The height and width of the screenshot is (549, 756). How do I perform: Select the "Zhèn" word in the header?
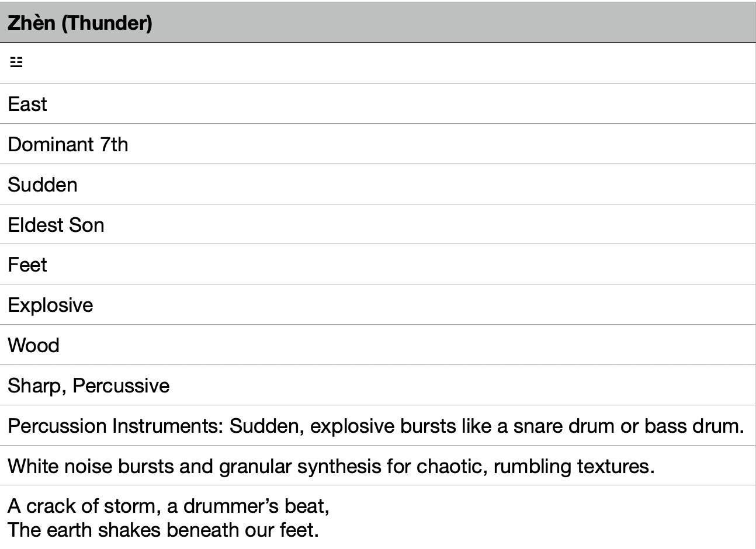[x=32, y=23]
